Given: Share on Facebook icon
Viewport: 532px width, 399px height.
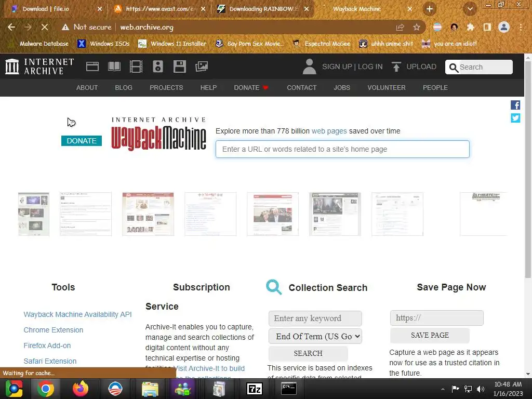Looking at the screenshot, I should 515,105.
